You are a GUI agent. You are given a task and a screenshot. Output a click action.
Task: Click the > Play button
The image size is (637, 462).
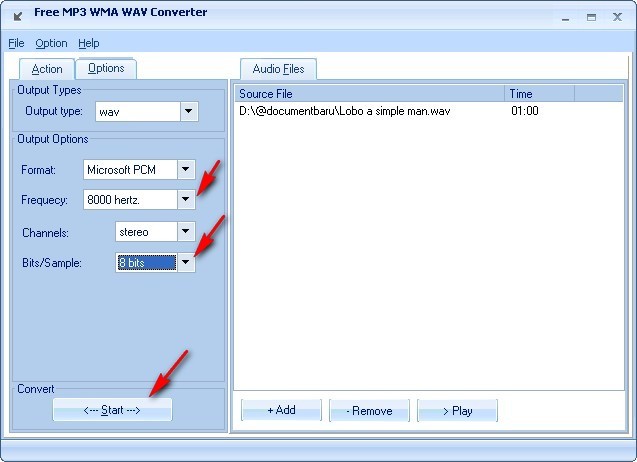(x=457, y=410)
